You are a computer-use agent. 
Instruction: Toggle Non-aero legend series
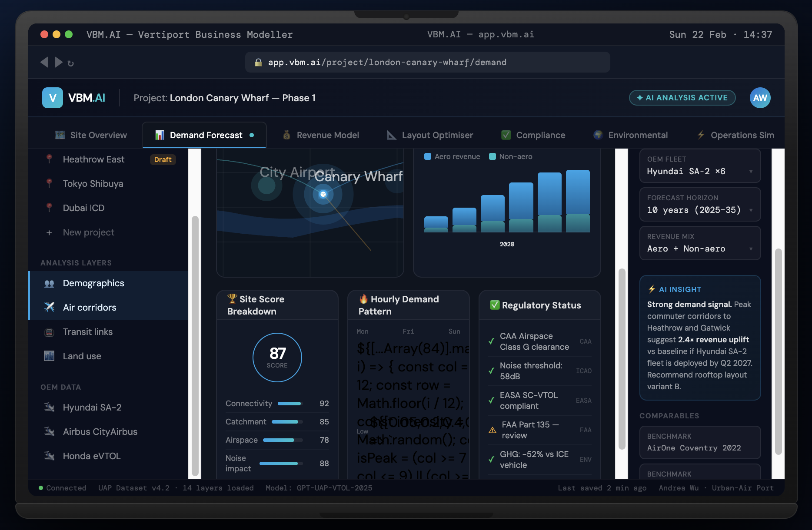pyautogui.click(x=511, y=156)
